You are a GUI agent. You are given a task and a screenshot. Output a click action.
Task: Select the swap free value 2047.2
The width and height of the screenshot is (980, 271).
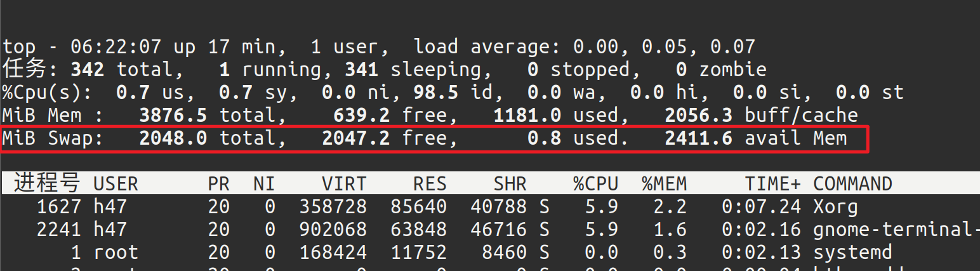click(x=356, y=138)
